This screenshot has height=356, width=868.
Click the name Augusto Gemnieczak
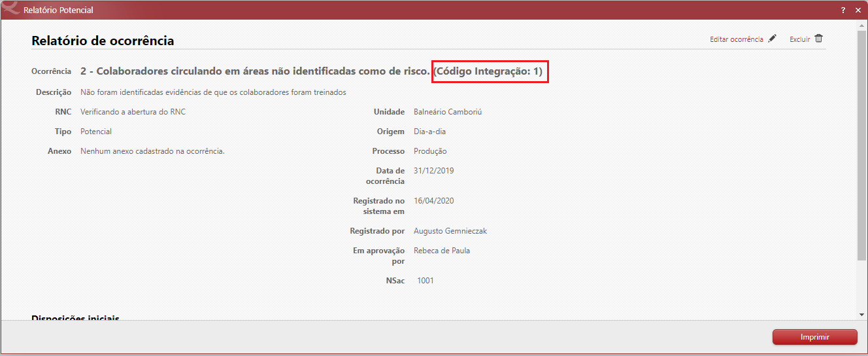tap(450, 231)
